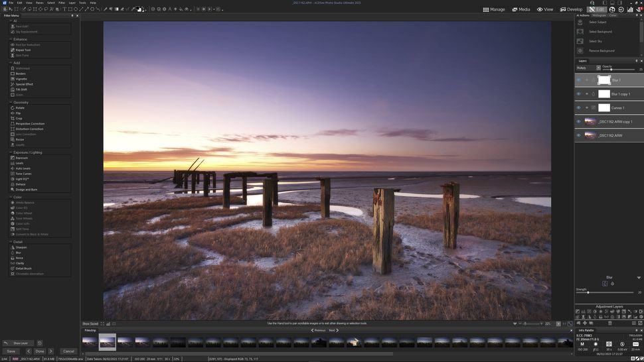Click the zoom slider below the image
Viewport: 644px width, 362px height.
point(530,324)
